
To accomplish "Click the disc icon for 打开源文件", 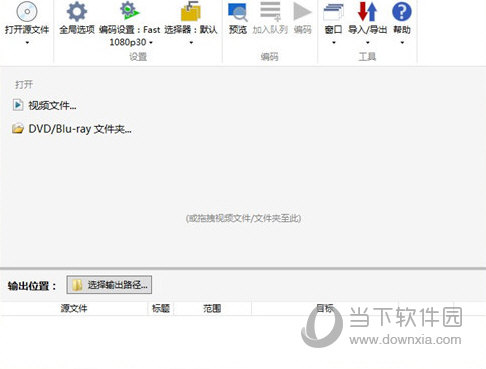I will (x=27, y=11).
